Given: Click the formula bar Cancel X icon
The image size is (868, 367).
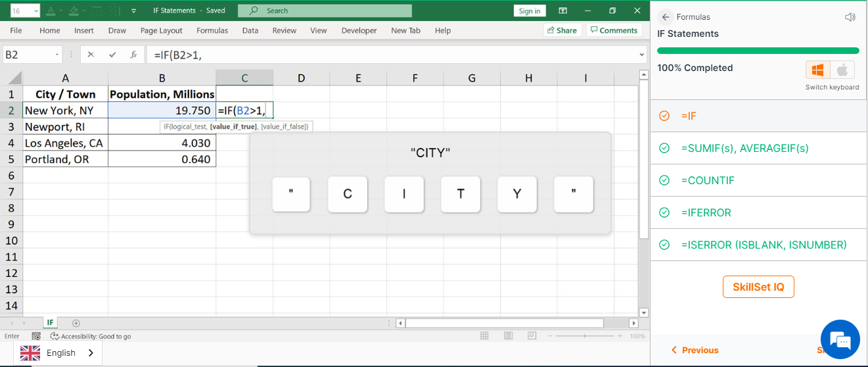Looking at the screenshot, I should click(x=91, y=55).
